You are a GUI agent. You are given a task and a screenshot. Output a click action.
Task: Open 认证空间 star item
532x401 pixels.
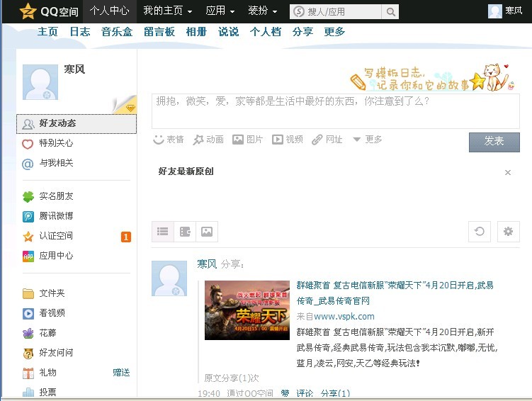pos(77,236)
